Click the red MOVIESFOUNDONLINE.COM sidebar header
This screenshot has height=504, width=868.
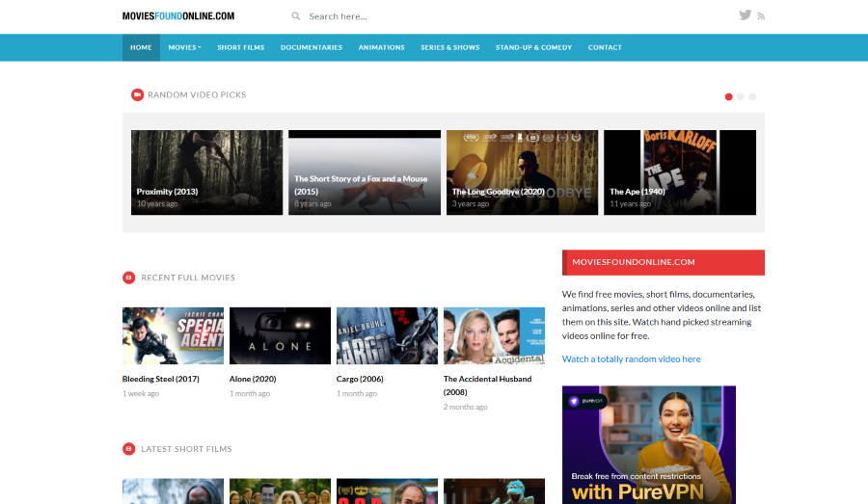click(x=664, y=262)
